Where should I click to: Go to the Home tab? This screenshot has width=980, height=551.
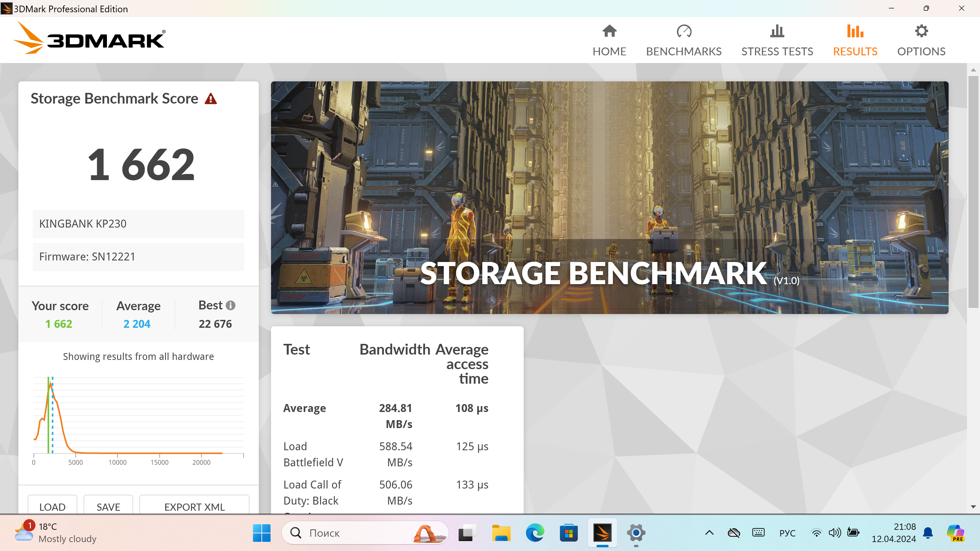tap(609, 40)
